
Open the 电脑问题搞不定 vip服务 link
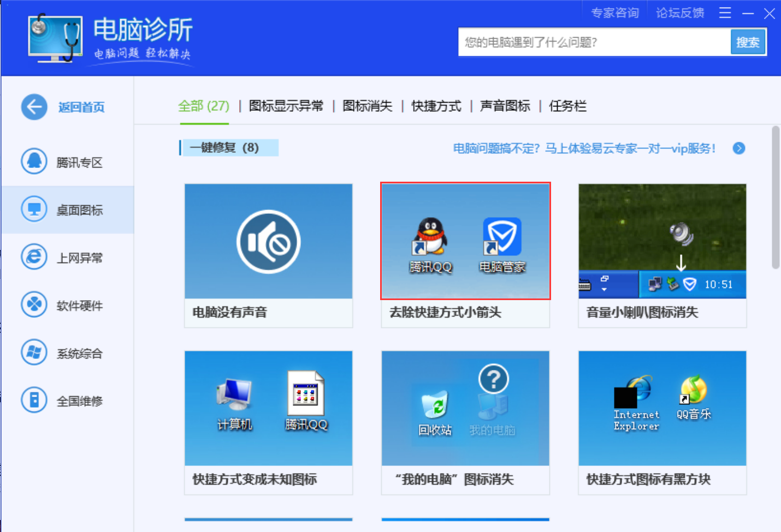pos(584,148)
